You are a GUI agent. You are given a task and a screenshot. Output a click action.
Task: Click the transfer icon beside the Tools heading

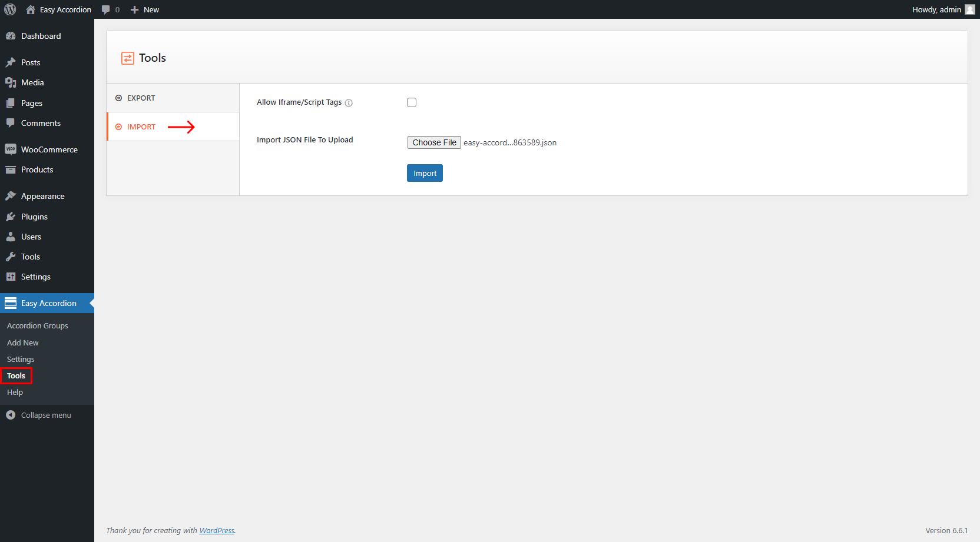[128, 58]
